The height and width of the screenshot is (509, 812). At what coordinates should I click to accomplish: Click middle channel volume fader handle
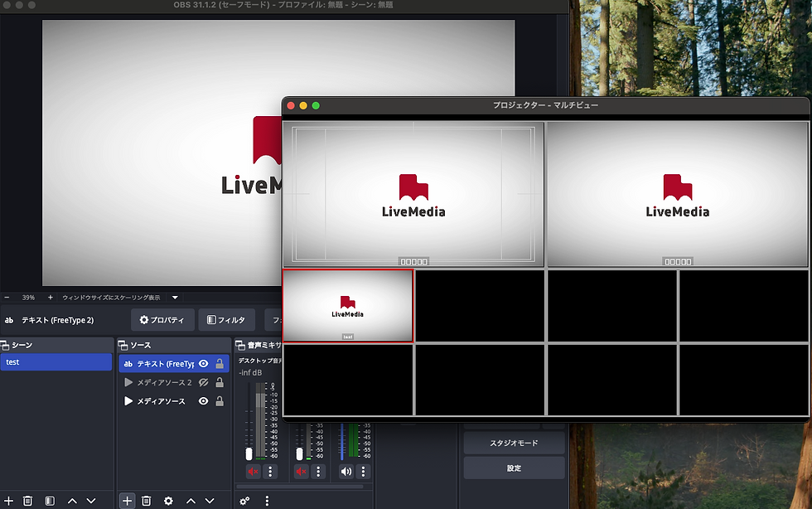(299, 454)
